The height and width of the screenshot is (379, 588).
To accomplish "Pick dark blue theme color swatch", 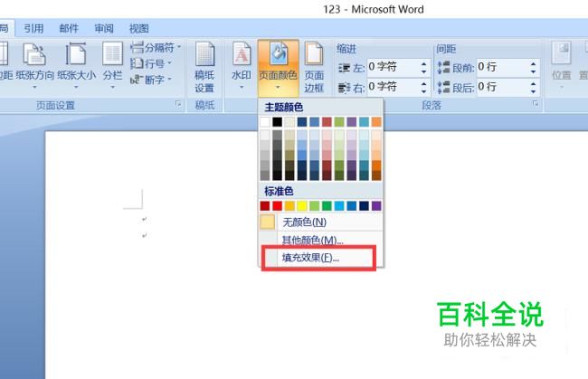I will click(x=302, y=121).
